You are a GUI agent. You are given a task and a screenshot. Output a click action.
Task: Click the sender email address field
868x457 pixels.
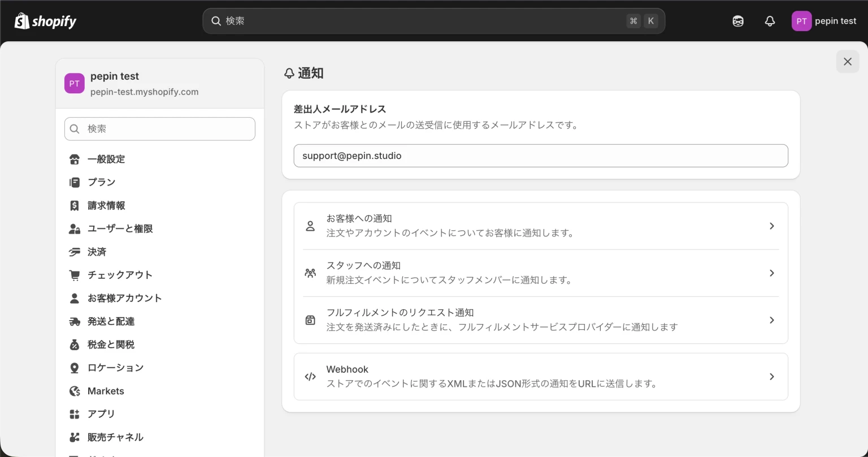point(540,156)
